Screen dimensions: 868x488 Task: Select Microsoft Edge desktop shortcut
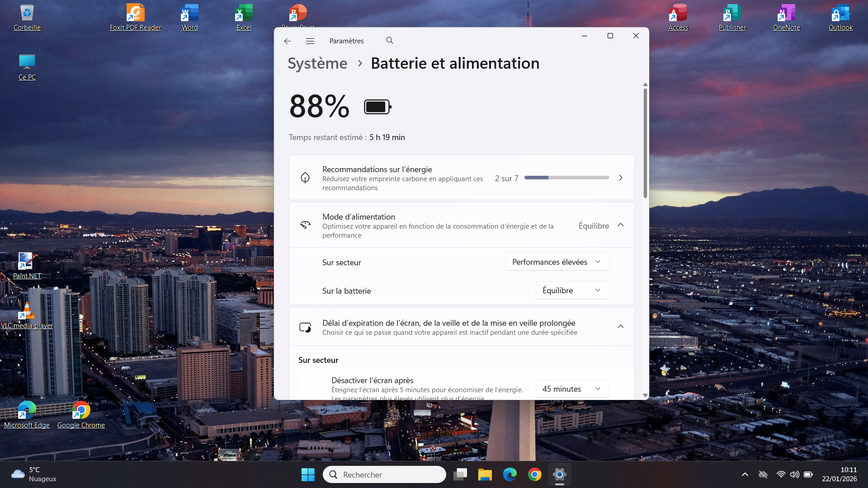point(27,415)
